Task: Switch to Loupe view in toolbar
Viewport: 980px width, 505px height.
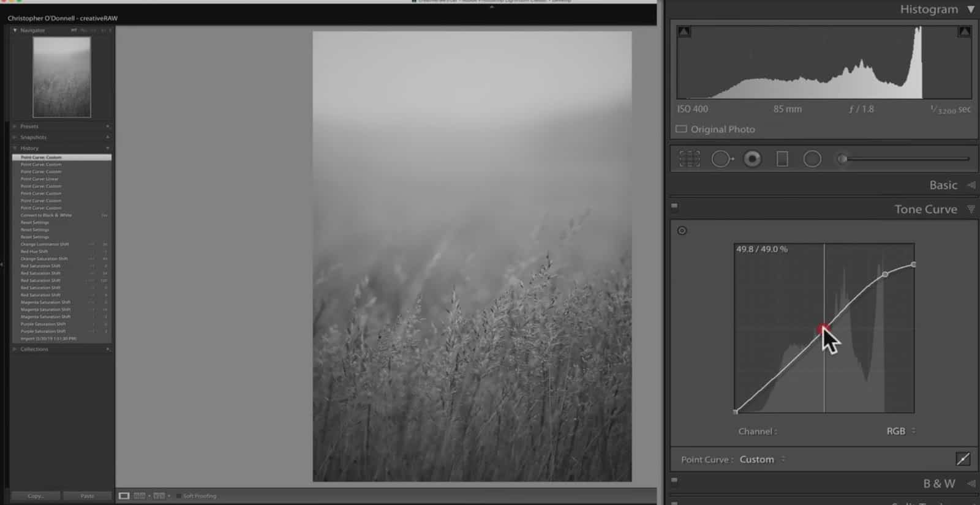Action: click(124, 496)
